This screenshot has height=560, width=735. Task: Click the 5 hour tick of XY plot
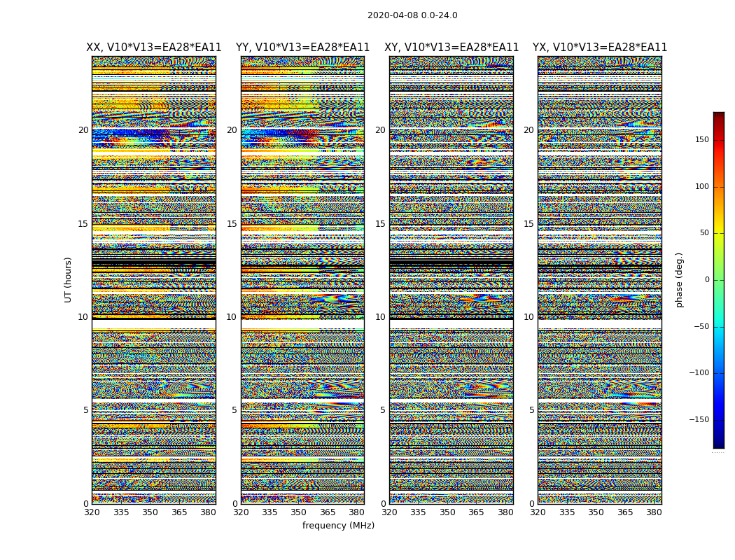coord(383,410)
